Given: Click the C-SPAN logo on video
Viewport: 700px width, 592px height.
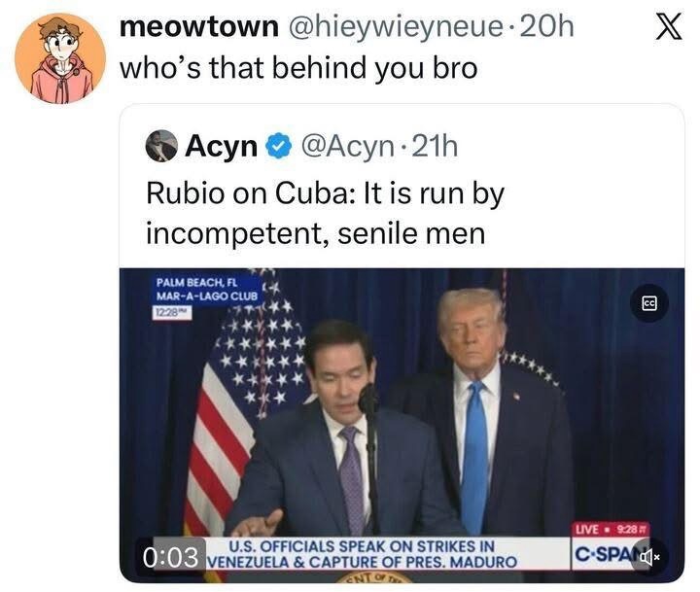Looking at the screenshot, I should click(609, 556).
